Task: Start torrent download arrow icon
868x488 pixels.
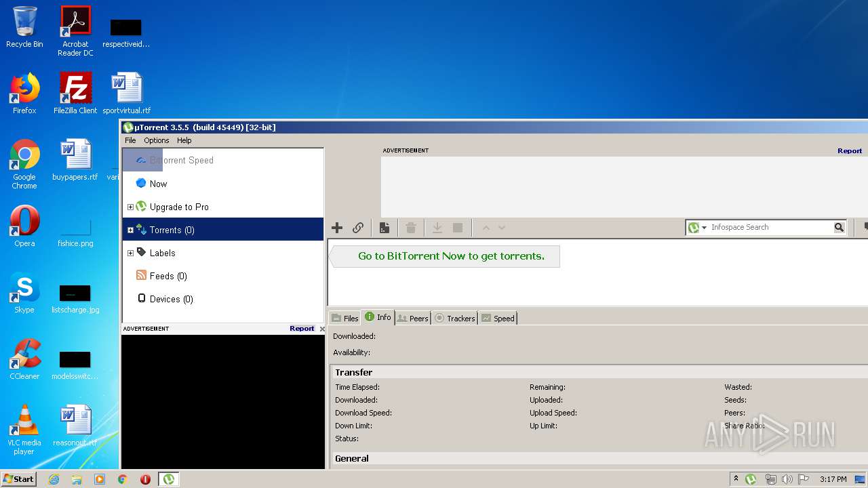Action: [x=437, y=228]
